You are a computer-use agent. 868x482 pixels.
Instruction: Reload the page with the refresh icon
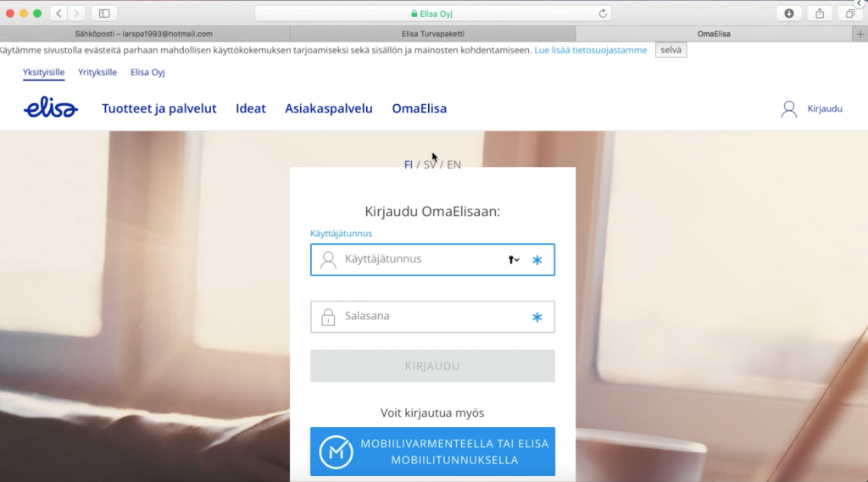point(603,14)
